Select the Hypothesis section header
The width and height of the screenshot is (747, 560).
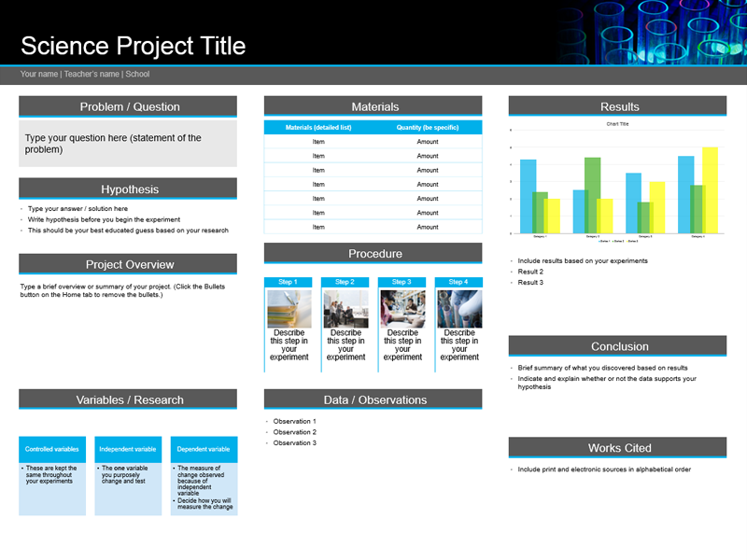coord(129,189)
